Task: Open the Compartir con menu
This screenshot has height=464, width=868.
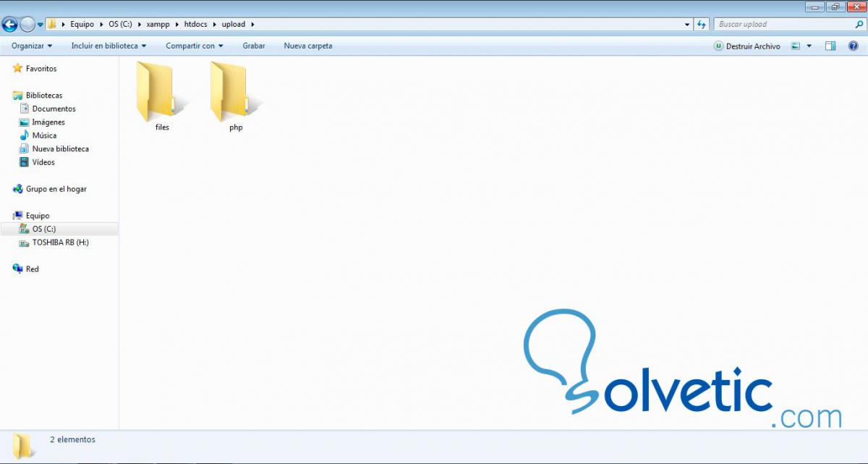Action: point(194,46)
